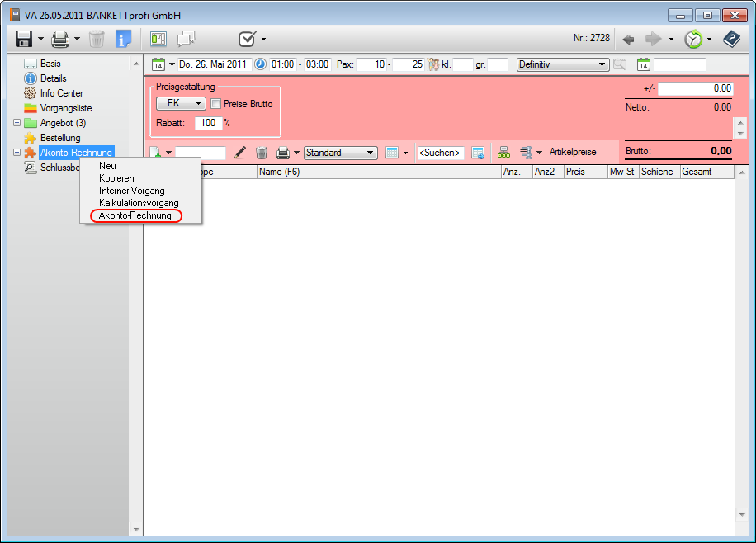Open the Definitiv status dropdown
Viewport: 756px width, 543px height.
tap(562, 64)
